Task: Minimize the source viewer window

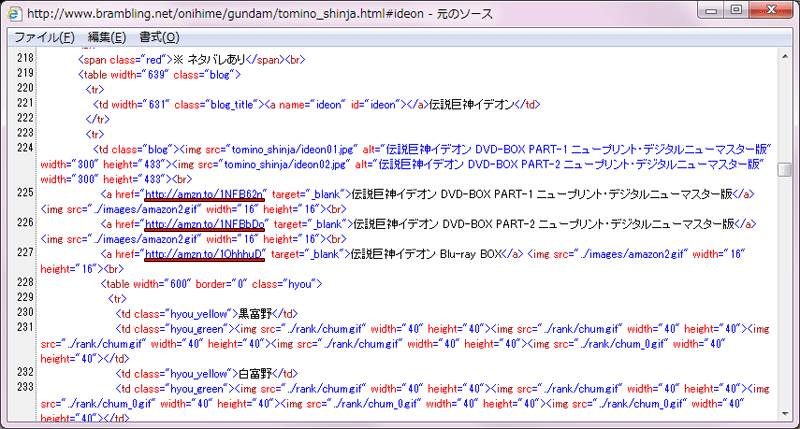Action: click(x=711, y=10)
